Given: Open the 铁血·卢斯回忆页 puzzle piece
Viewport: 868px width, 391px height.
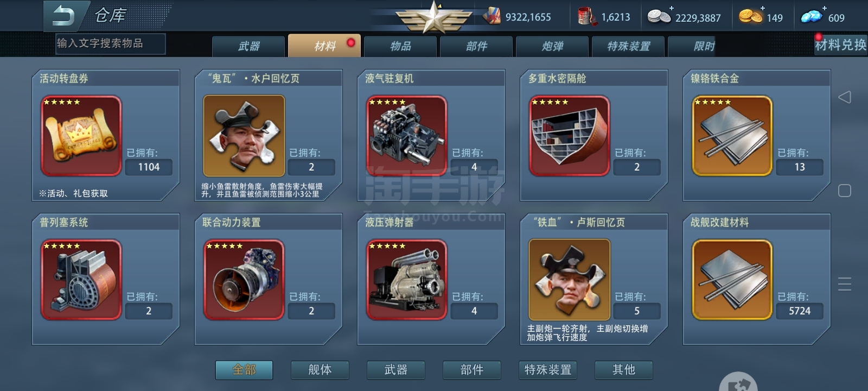Looking at the screenshot, I should [x=570, y=280].
